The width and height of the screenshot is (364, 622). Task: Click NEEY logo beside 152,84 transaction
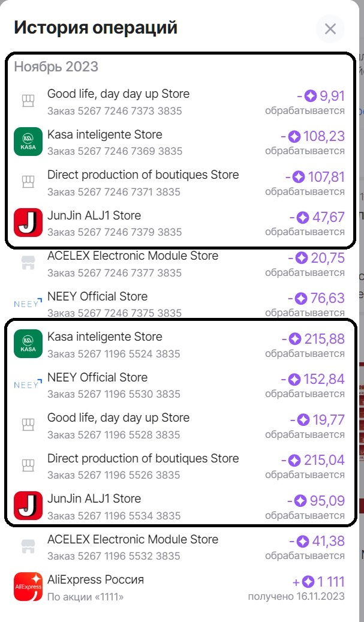(28, 384)
